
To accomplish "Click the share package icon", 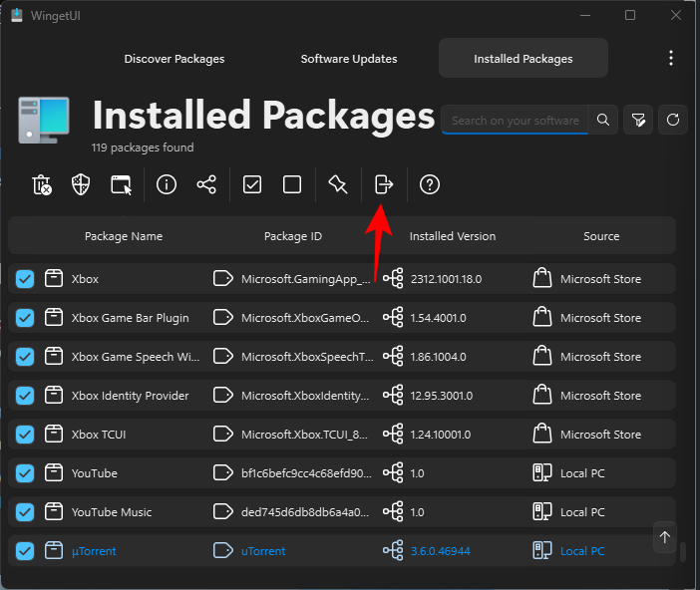I will [x=206, y=184].
